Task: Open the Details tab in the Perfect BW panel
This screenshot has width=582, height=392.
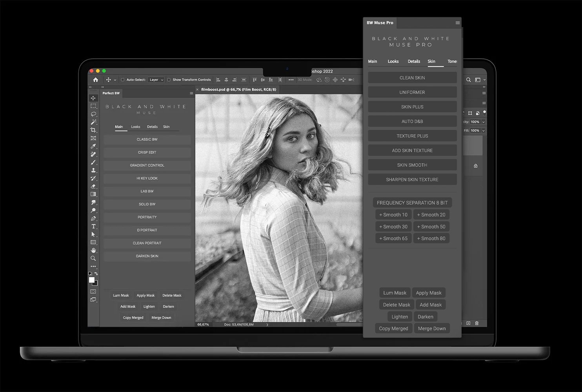Action: point(152,127)
